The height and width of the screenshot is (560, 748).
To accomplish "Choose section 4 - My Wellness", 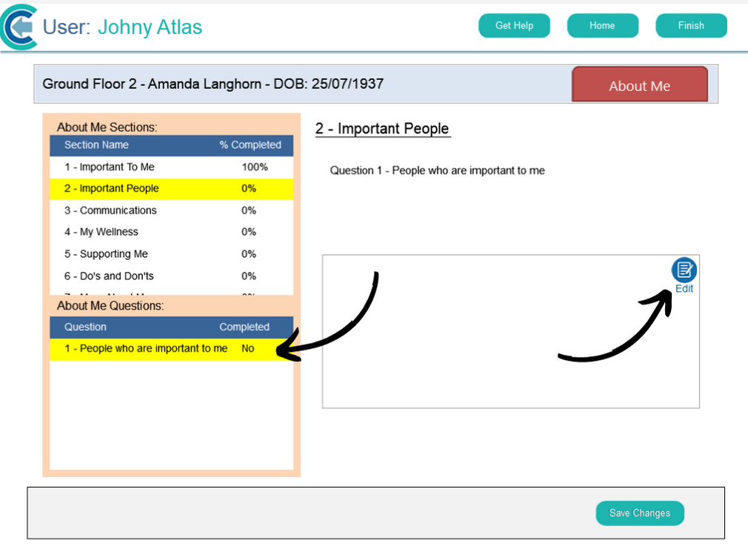I will click(101, 232).
